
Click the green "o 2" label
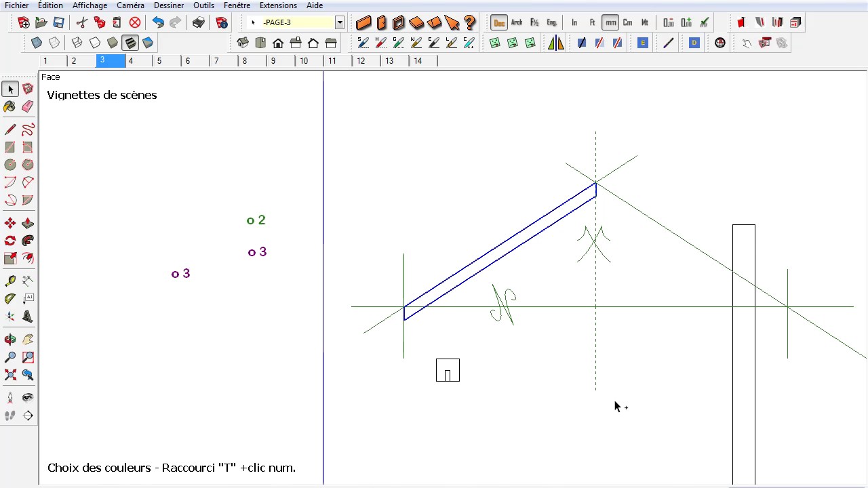(256, 220)
